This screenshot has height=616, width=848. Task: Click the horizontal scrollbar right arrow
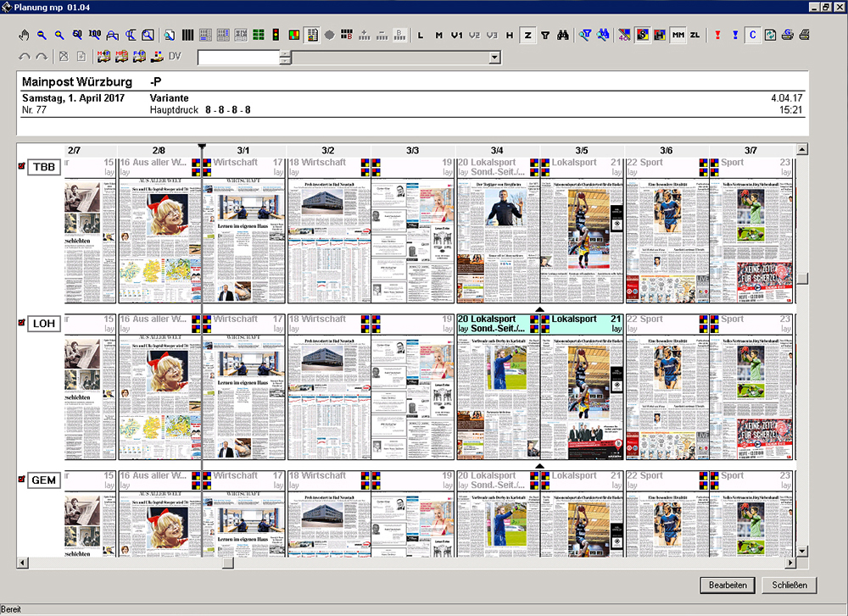point(790,563)
